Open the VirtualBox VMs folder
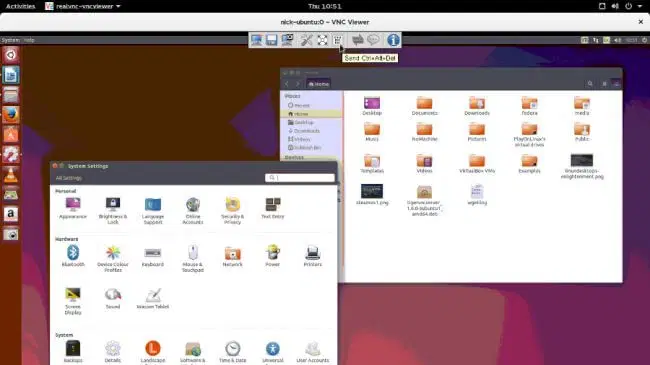650x365 pixels. click(477, 163)
